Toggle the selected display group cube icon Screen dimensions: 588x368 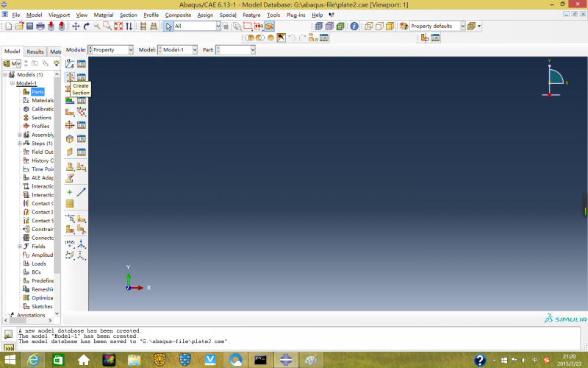(x=269, y=26)
